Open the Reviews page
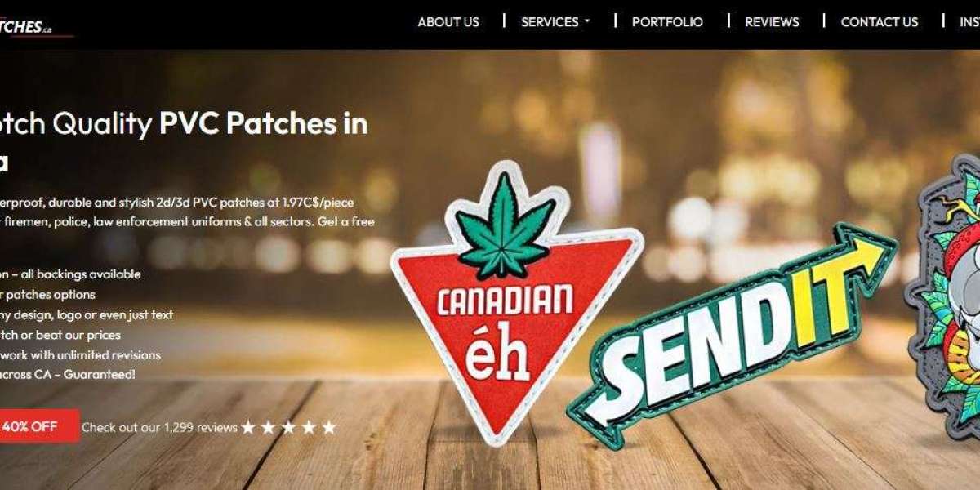This screenshot has width=980, height=490. tap(772, 22)
